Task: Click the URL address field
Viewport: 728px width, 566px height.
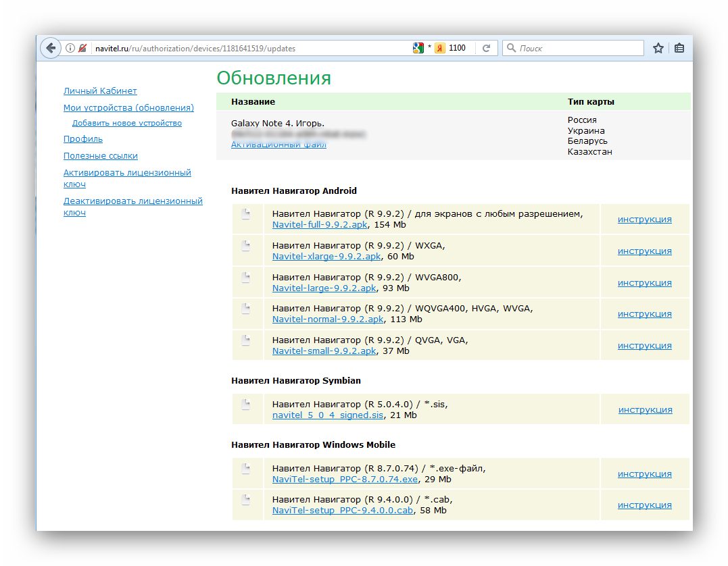Action: pyautogui.click(x=251, y=48)
